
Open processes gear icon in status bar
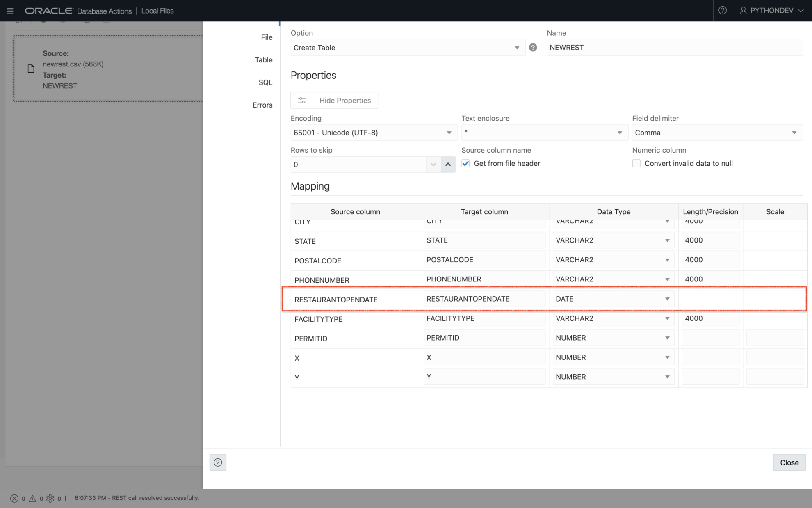click(x=50, y=498)
